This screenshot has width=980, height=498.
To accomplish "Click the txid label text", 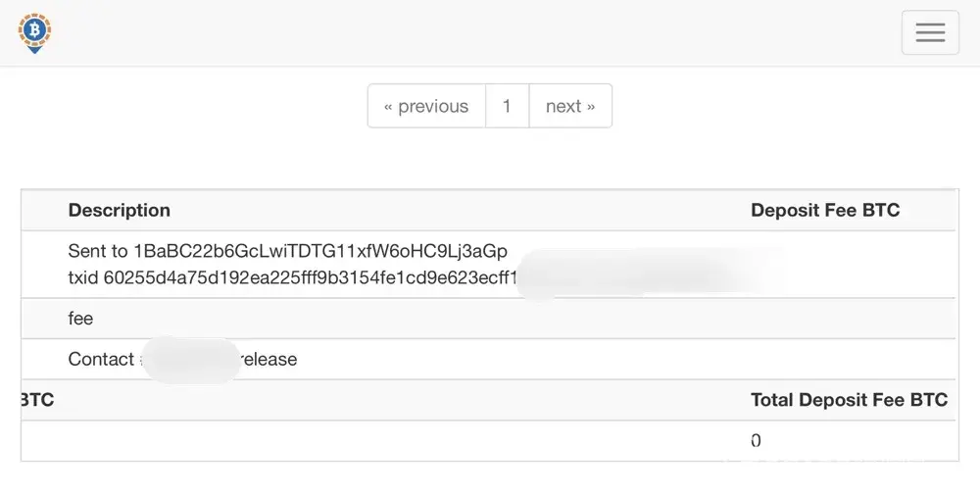I will tap(83, 277).
